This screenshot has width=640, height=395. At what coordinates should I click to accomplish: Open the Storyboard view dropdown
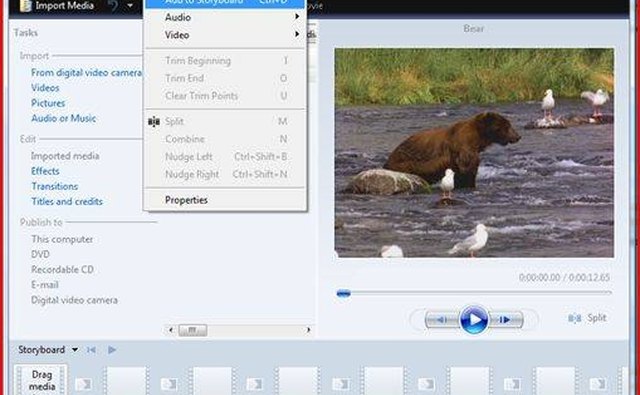click(75, 350)
